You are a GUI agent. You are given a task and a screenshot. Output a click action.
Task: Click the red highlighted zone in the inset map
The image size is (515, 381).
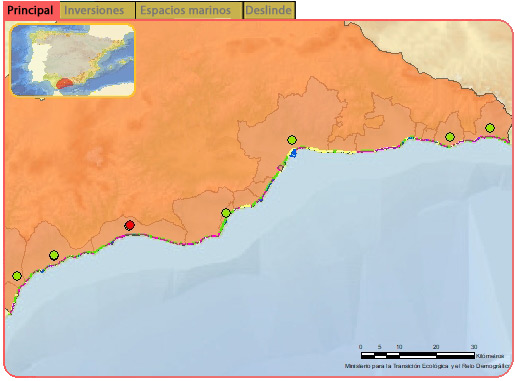64,84
